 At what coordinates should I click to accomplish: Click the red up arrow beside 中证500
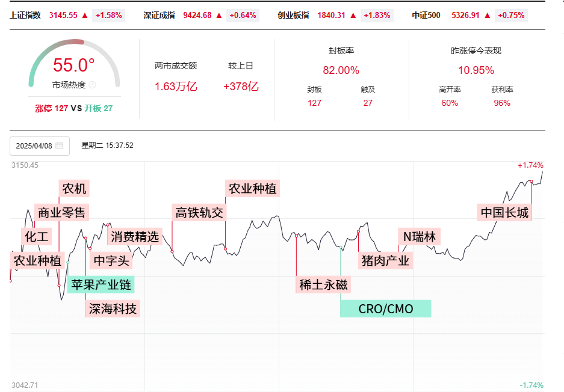pyautogui.click(x=488, y=15)
